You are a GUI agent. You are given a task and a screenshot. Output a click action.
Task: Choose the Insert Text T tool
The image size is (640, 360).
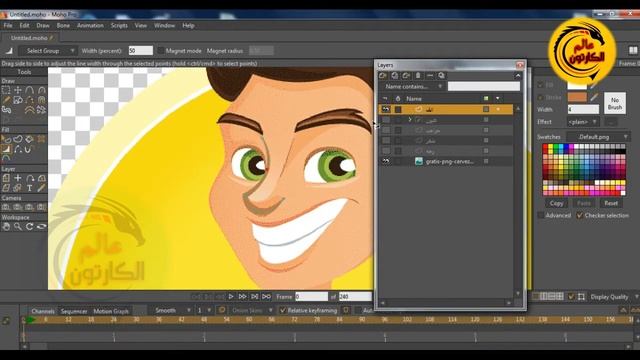29,188
